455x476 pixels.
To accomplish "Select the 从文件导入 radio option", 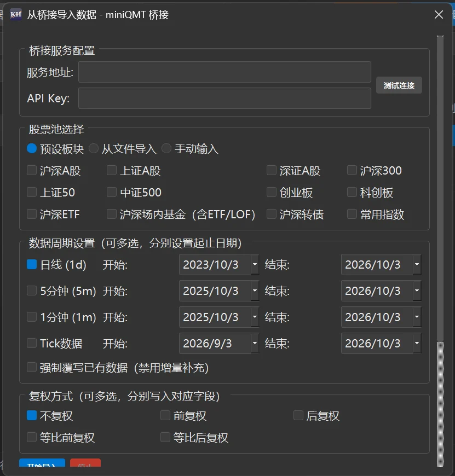I will pos(94,148).
